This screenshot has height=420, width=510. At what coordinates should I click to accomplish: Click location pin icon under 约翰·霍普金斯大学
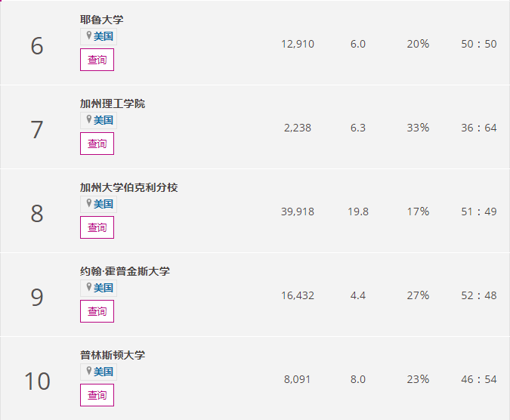coord(88,288)
